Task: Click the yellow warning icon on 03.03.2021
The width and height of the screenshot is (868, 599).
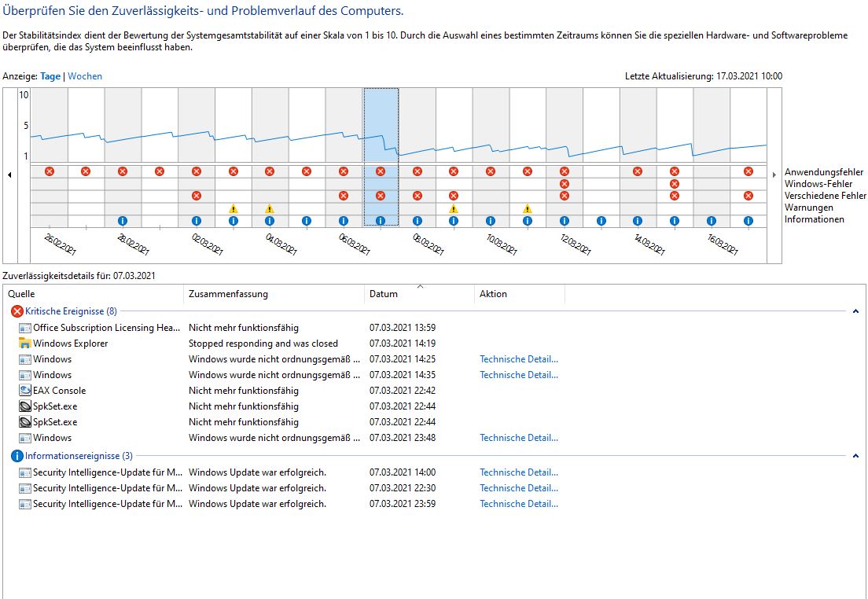Action: (233, 209)
